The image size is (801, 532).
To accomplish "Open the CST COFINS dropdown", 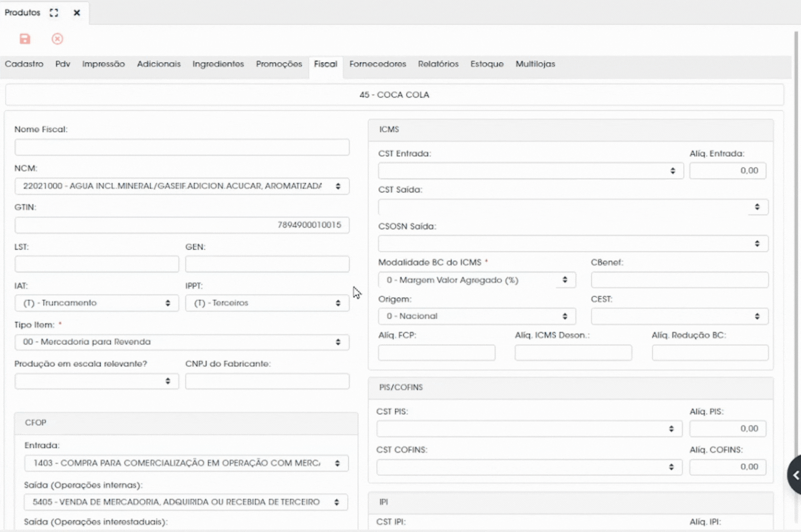I will click(529, 467).
